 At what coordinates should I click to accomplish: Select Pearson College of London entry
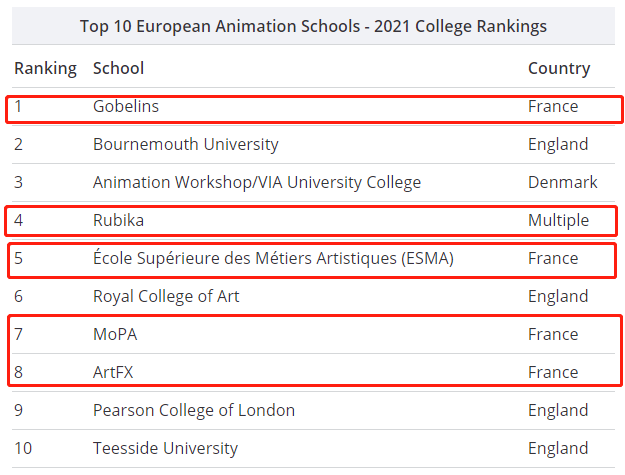194,410
